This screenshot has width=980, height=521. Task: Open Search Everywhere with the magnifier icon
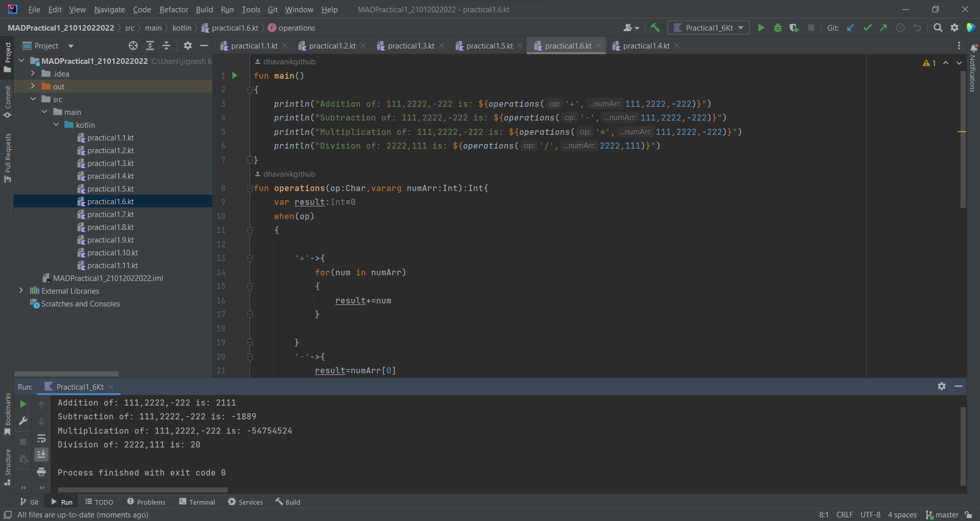coord(938,28)
